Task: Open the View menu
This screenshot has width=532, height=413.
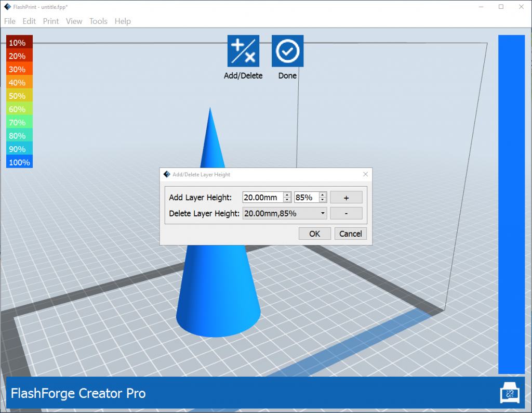Action: pyautogui.click(x=74, y=21)
